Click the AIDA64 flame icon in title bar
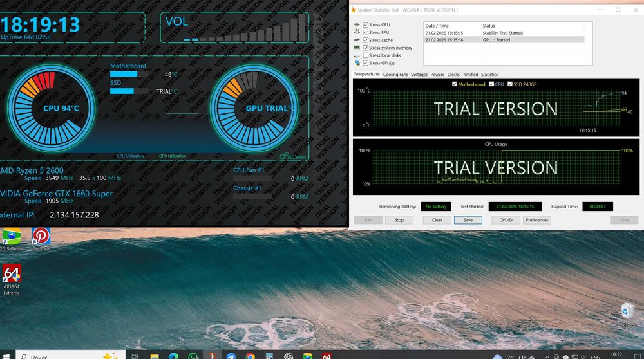This screenshot has width=644, height=359. [x=354, y=10]
